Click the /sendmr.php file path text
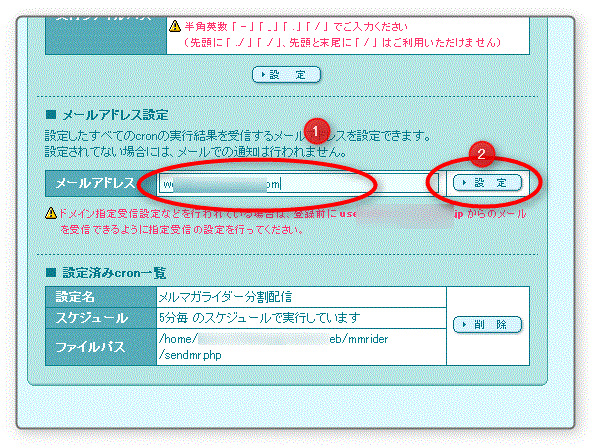This screenshot has height=445, width=591. coord(190,355)
